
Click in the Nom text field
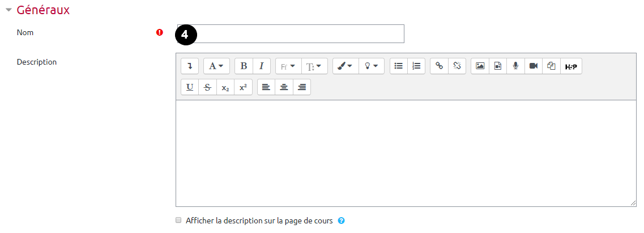[x=300, y=34]
